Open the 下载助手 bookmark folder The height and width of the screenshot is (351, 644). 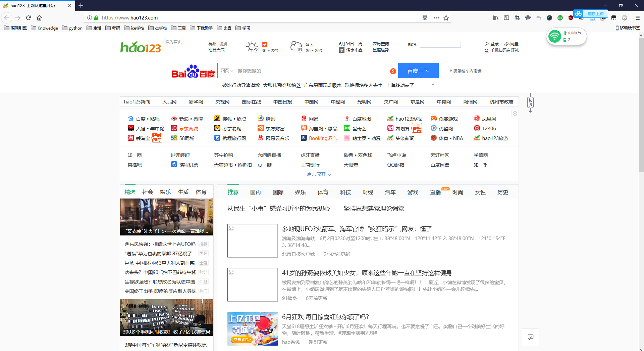point(201,28)
